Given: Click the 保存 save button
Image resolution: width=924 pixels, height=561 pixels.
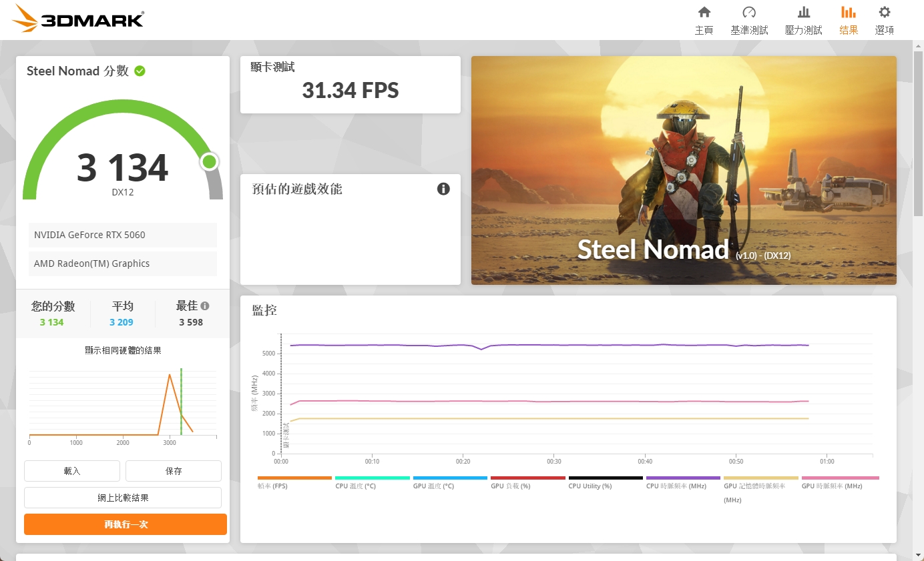Looking at the screenshot, I should click(x=174, y=471).
